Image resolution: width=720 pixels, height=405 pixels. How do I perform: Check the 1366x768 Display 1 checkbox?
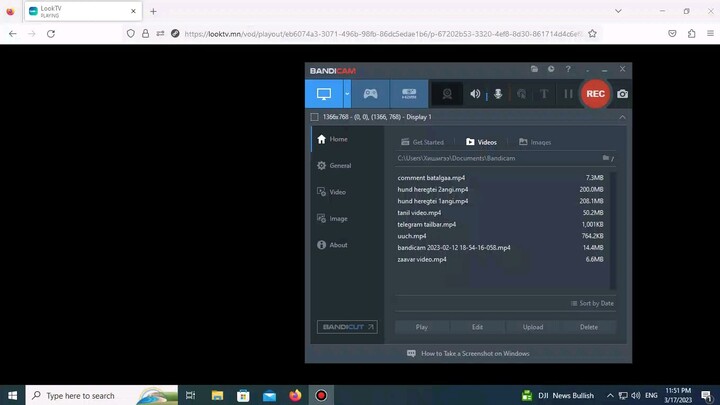click(314, 117)
